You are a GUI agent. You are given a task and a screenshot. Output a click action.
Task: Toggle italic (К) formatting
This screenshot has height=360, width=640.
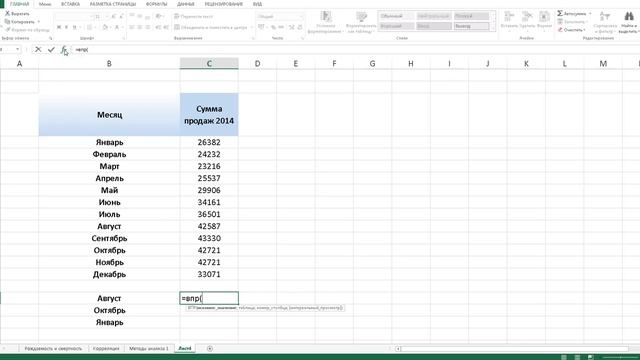(x=67, y=27)
